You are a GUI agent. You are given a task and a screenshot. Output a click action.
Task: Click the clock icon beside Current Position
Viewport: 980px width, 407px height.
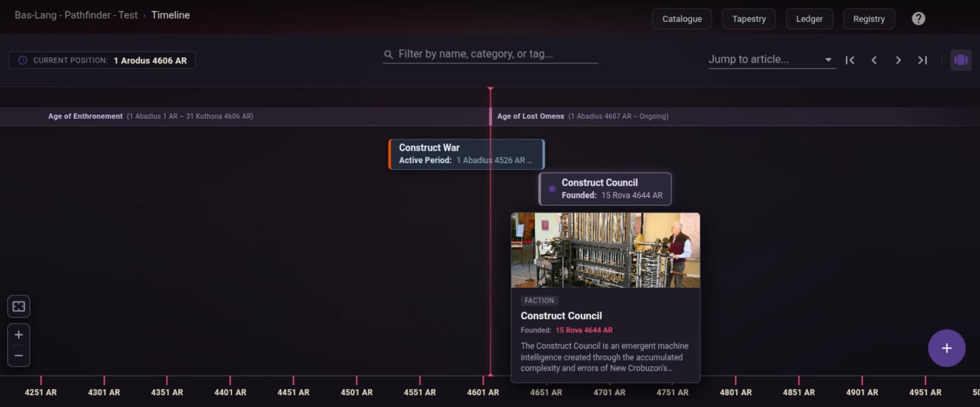[22, 60]
